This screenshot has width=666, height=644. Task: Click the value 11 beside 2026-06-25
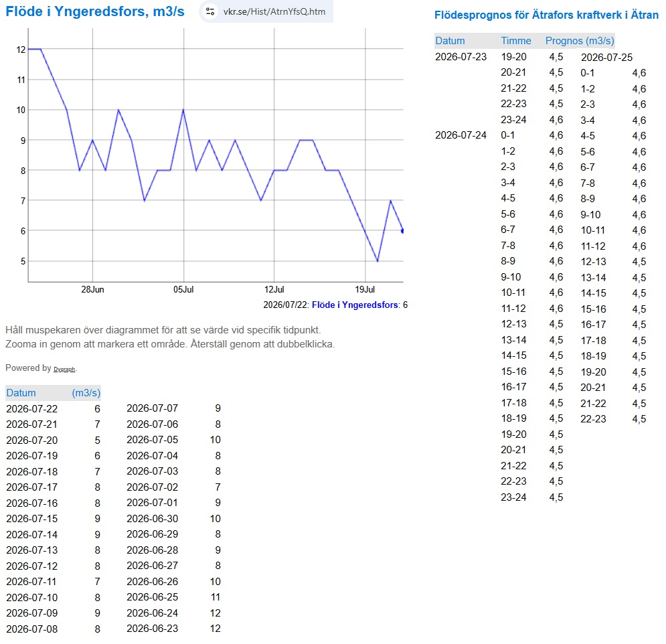(x=216, y=597)
